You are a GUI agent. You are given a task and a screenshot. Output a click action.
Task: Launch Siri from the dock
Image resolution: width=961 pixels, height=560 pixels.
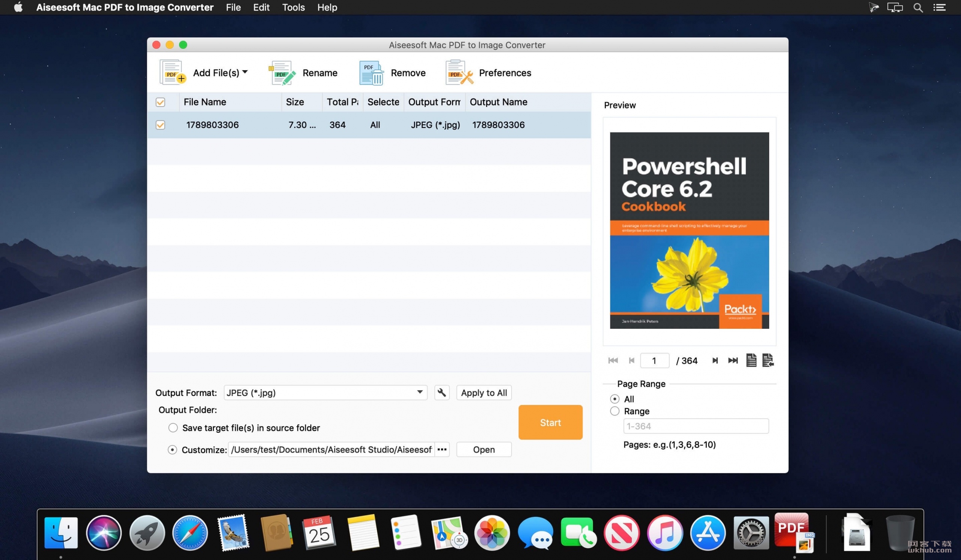104,533
